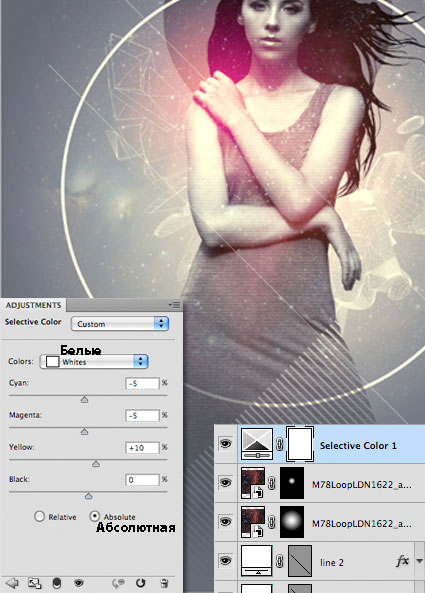This screenshot has height=593, width=425.
Task: Click the Cyan slider handle
Action: click(x=84, y=399)
